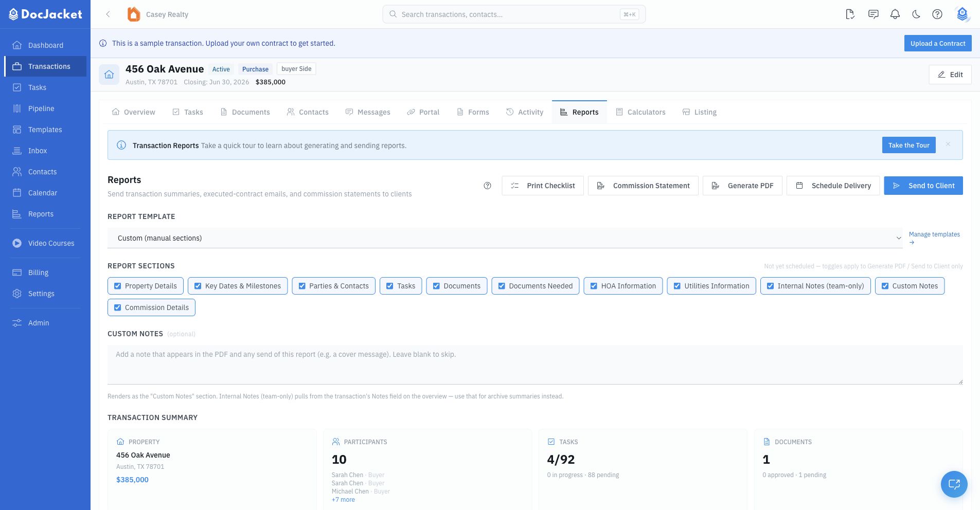Uncheck Property Details section
Screen dimensions: 980x510
pyautogui.click(x=118, y=286)
